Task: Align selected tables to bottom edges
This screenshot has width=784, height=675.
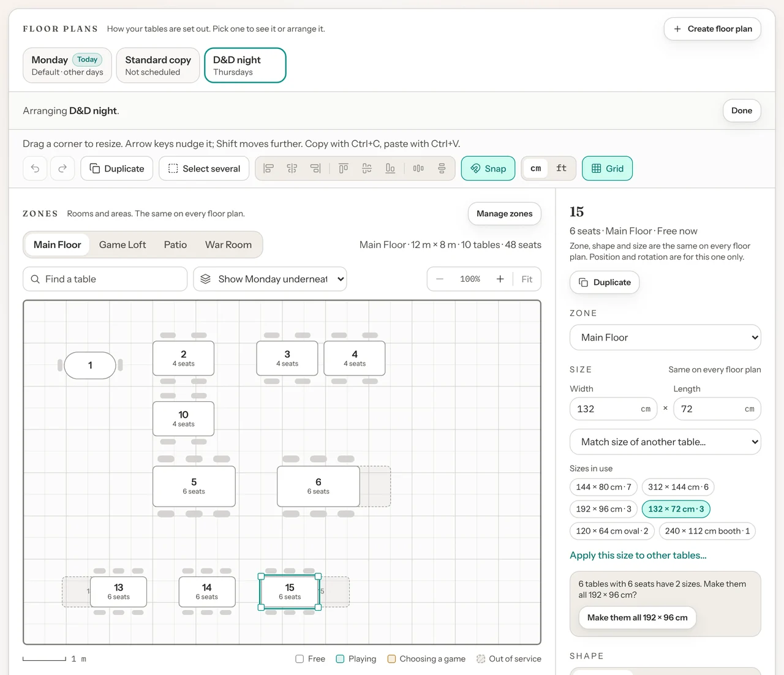Action: pyautogui.click(x=390, y=168)
